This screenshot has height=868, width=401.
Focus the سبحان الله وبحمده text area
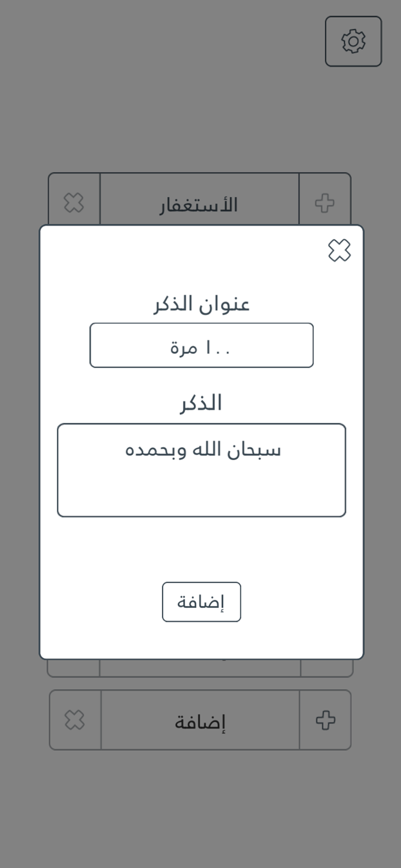click(x=201, y=470)
